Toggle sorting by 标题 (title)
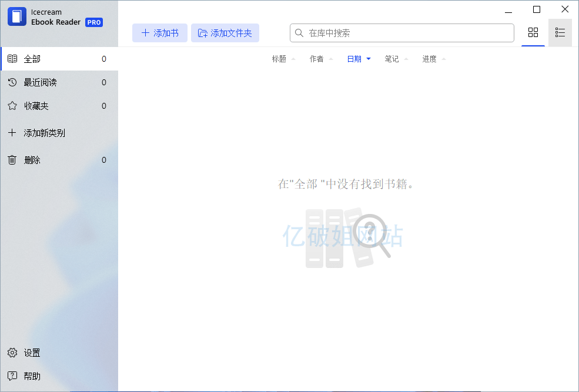Viewport: 579px width, 392px height. tap(280, 59)
